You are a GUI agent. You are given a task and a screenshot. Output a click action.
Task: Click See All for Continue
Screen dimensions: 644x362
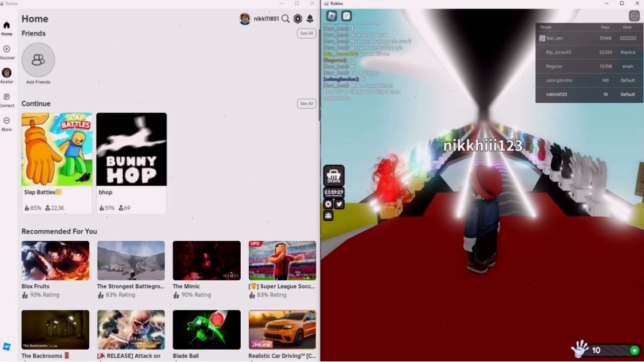tap(306, 103)
